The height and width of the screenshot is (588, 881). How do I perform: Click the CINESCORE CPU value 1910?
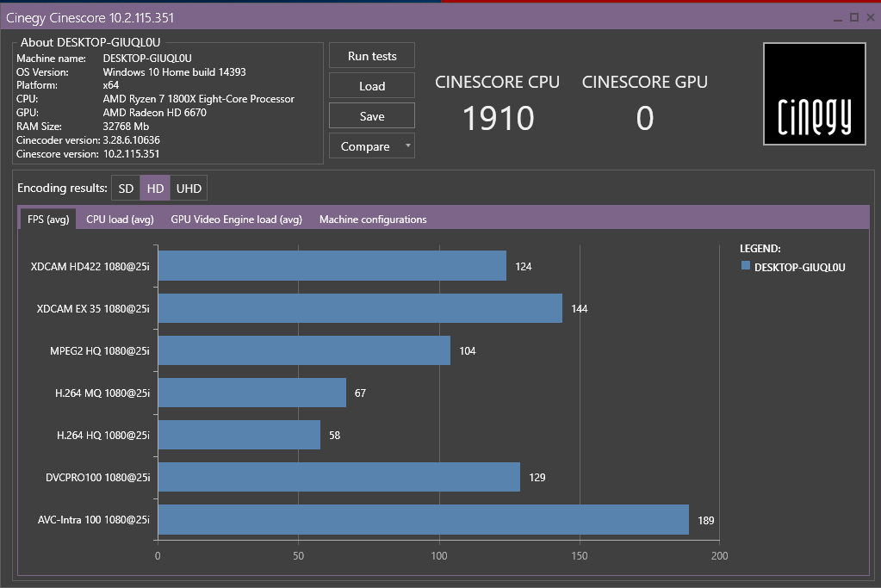tap(498, 119)
